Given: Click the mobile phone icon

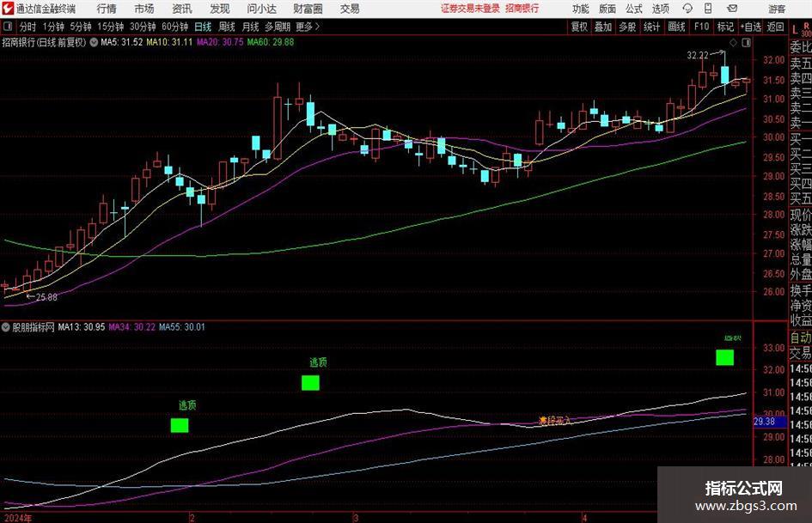Looking at the screenshot, I should pyautogui.click(x=708, y=9).
